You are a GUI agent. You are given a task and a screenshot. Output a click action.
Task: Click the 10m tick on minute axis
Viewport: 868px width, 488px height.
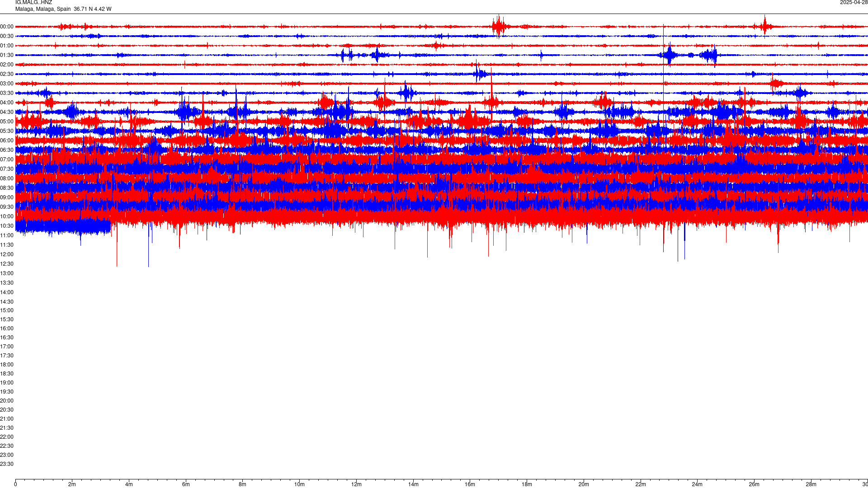[x=299, y=484]
